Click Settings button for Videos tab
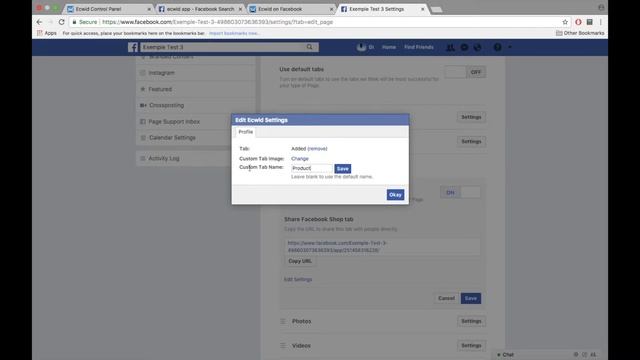640x360 pixels. click(471, 346)
